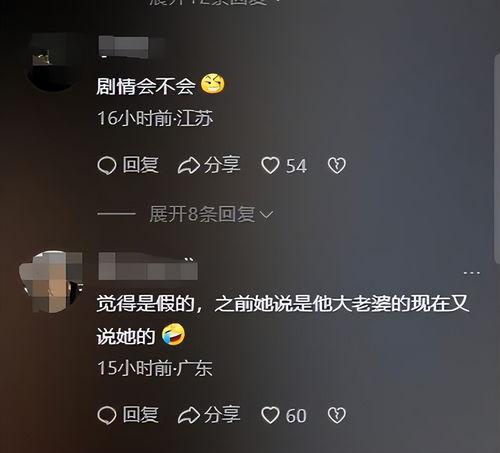Viewport: 500px width, 453px height.
Task: Click the scrollbar on the right edge
Action: pyautogui.click(x=497, y=157)
